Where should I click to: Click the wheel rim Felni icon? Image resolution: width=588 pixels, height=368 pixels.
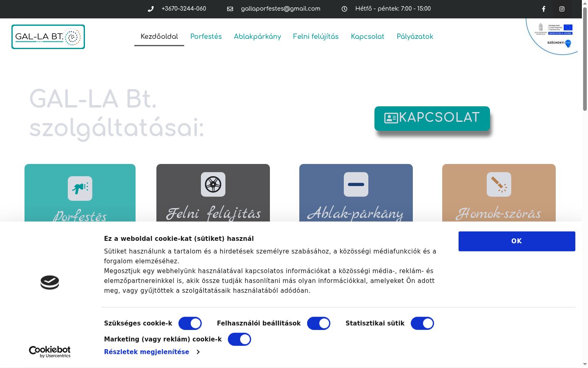tap(213, 184)
